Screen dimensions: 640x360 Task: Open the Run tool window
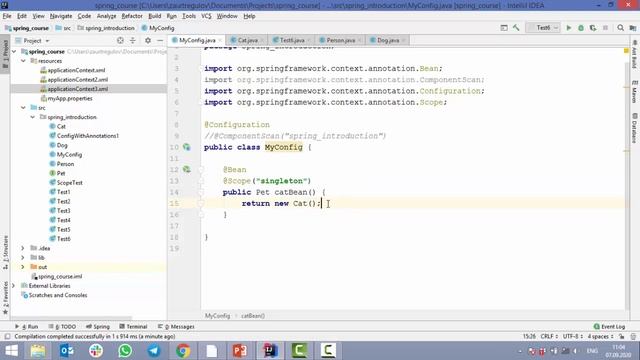27,327
